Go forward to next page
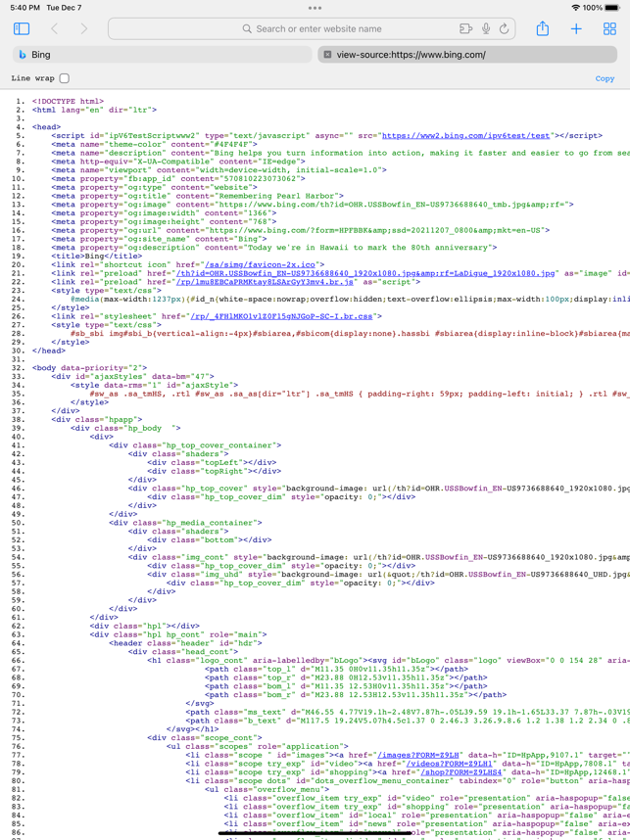This screenshot has height=840, width=630. click(83, 29)
